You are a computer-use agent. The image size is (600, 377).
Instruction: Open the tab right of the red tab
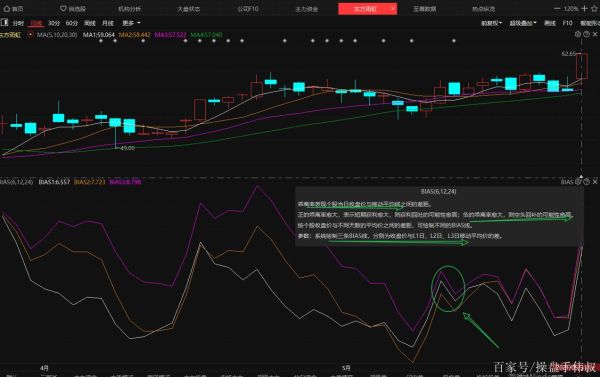424,8
